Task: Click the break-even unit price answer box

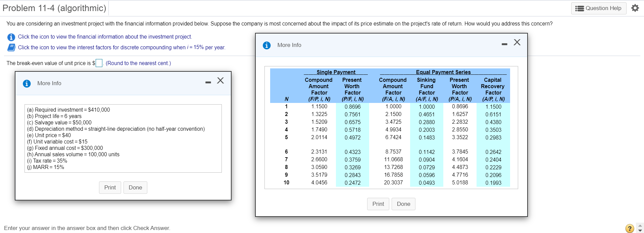Action: 99,63
